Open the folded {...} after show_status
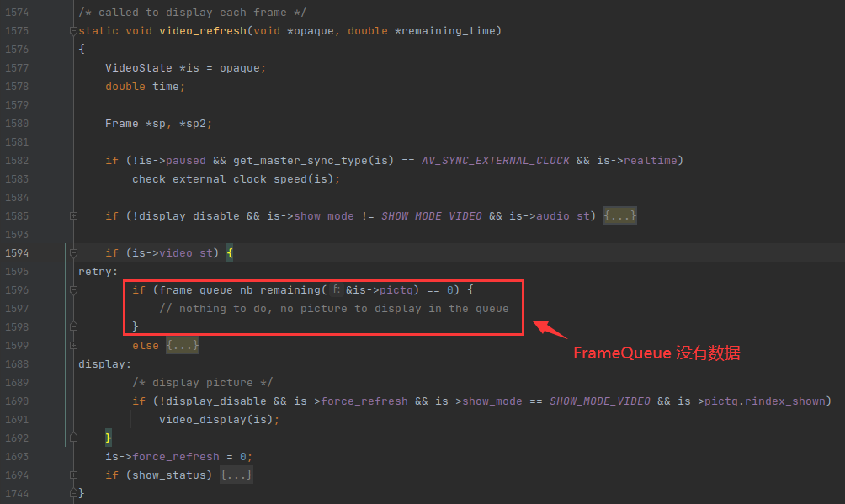 pyautogui.click(x=236, y=475)
